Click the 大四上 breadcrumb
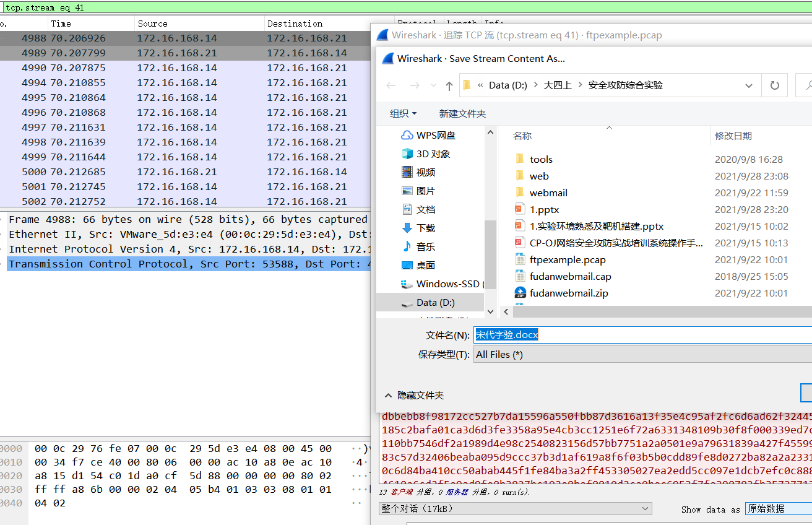This screenshot has width=812, height=525. pyautogui.click(x=558, y=85)
